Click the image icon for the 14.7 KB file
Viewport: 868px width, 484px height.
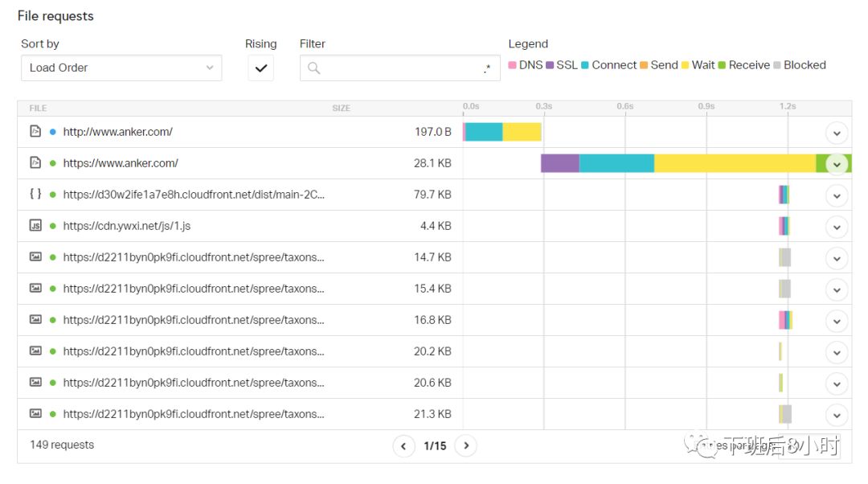click(x=35, y=257)
